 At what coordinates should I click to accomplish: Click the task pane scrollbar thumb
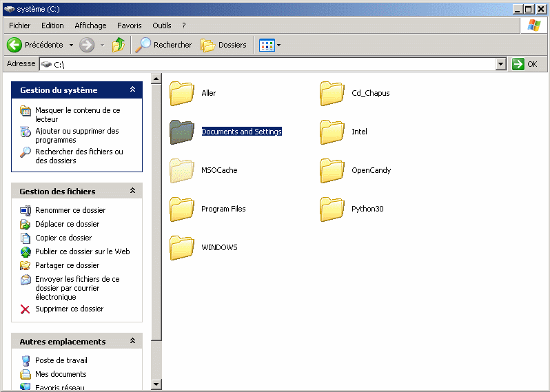[x=156, y=212]
